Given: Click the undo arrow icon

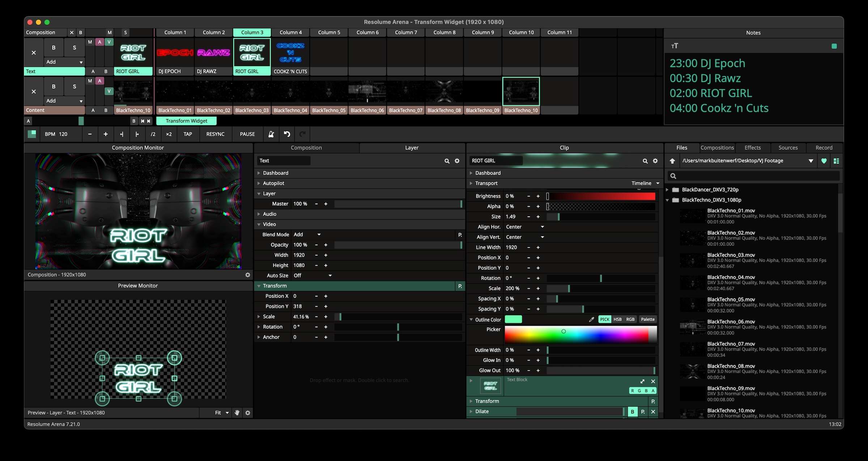Looking at the screenshot, I should [x=287, y=134].
